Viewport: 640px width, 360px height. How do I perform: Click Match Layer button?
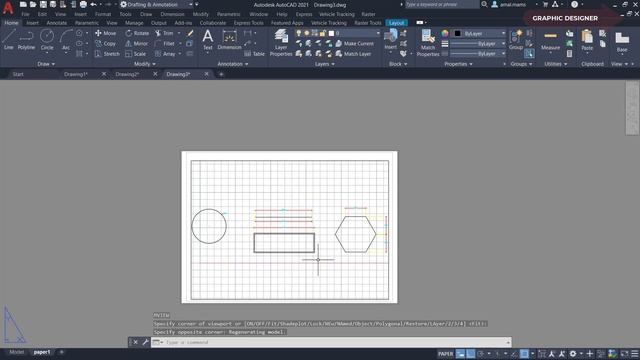click(x=354, y=53)
